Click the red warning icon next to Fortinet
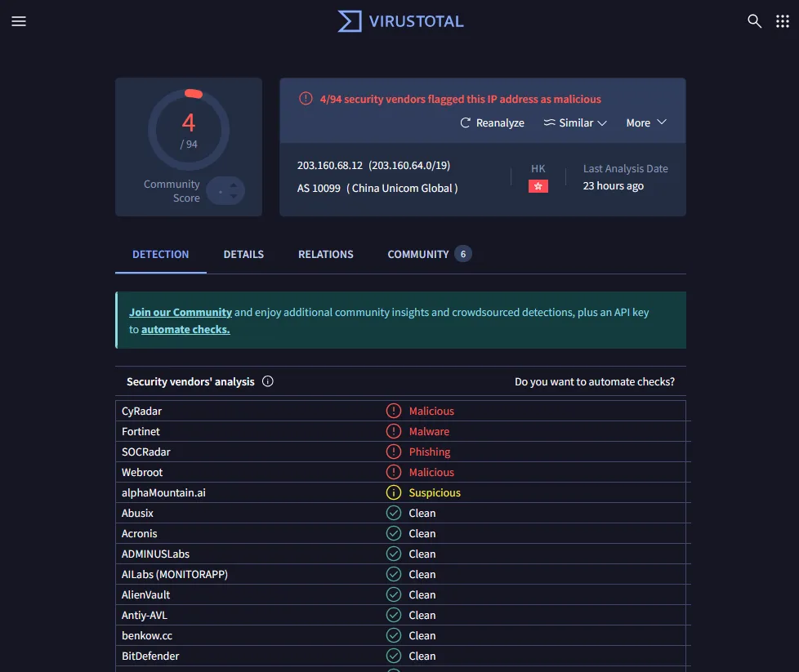 click(394, 431)
